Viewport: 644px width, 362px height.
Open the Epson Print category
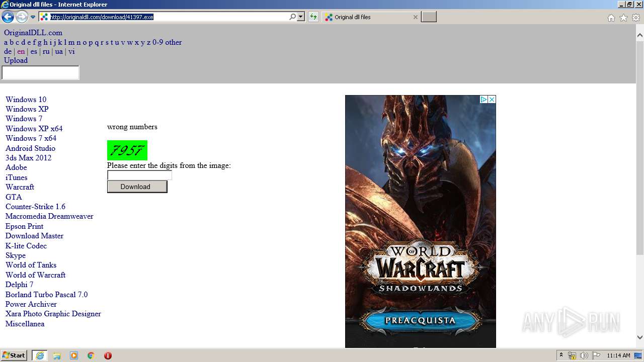click(25, 226)
